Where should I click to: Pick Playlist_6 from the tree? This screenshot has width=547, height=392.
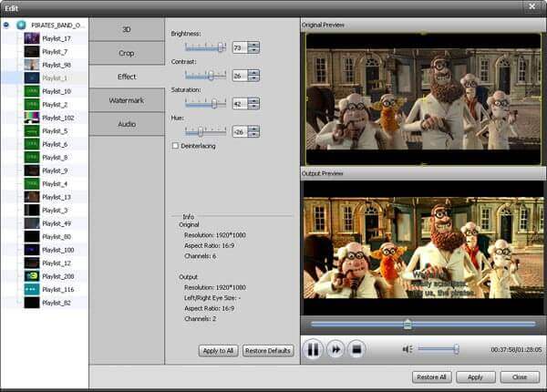point(55,144)
